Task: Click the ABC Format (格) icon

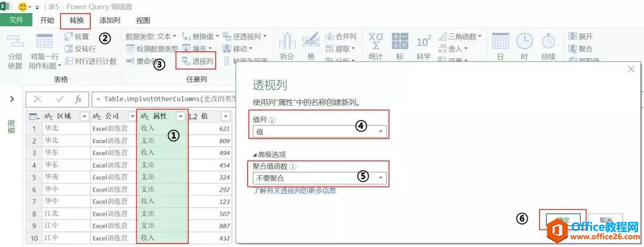Action: (x=311, y=42)
